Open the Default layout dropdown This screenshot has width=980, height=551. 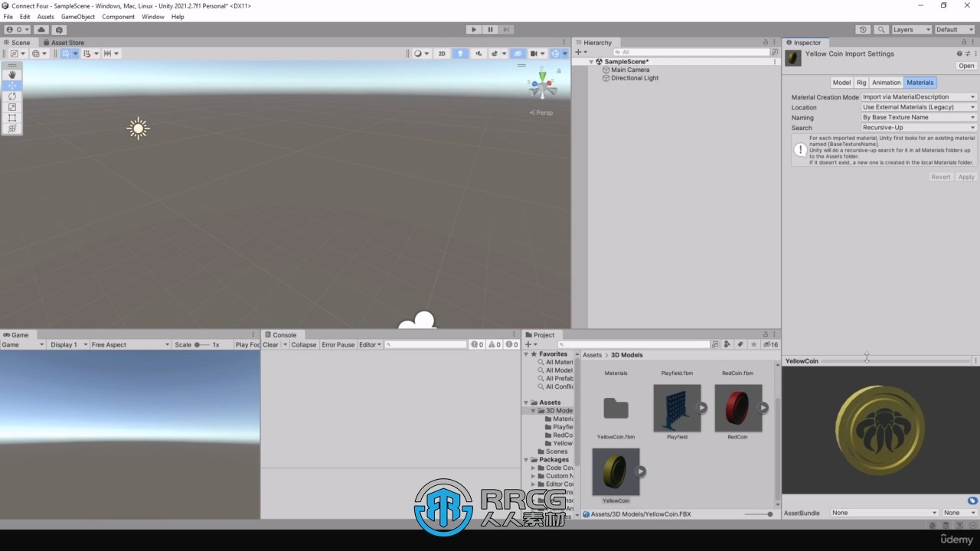click(x=955, y=30)
